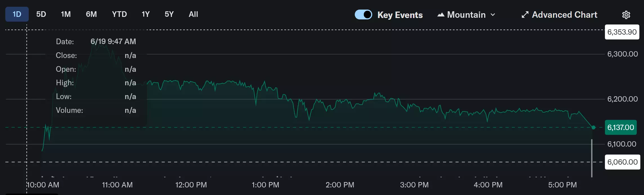
Task: Select the All time range
Action: click(x=193, y=14)
